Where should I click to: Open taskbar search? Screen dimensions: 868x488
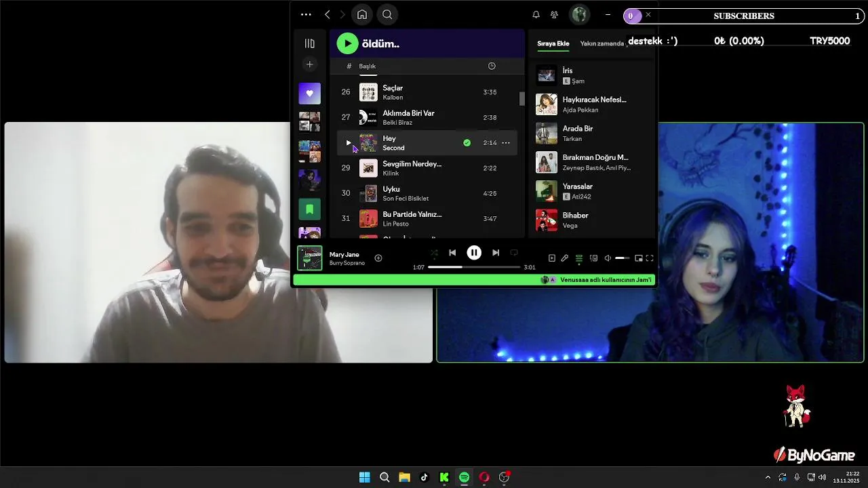click(384, 477)
